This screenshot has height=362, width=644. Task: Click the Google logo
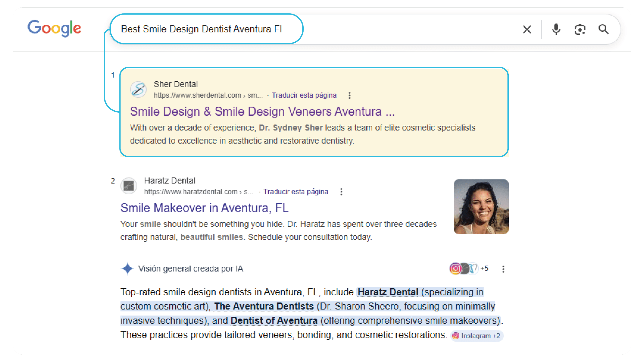point(54,28)
